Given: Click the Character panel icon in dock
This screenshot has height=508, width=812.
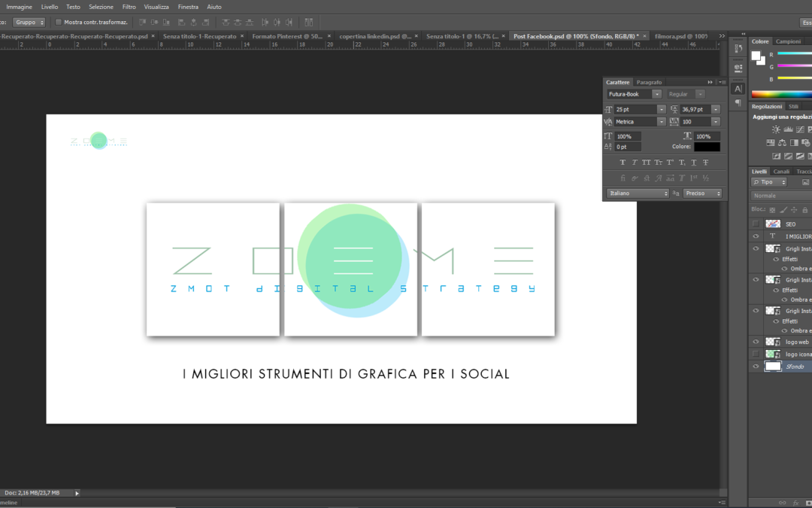Looking at the screenshot, I should (738, 89).
